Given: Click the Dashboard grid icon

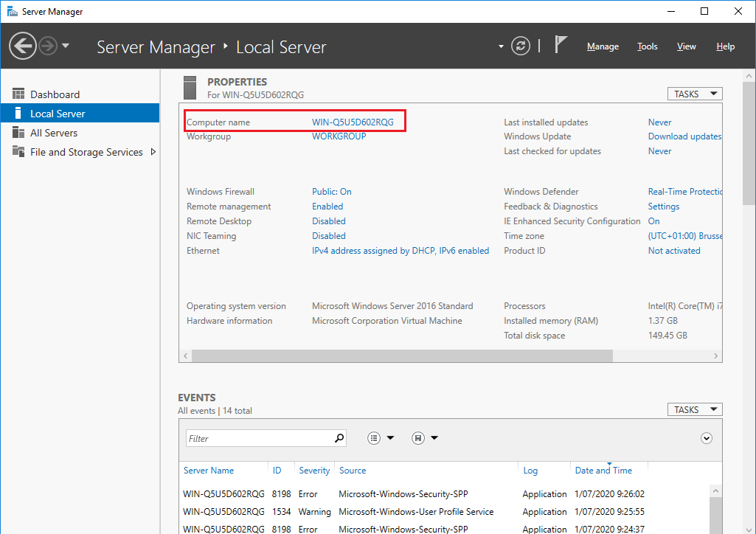Looking at the screenshot, I should click(x=18, y=94).
